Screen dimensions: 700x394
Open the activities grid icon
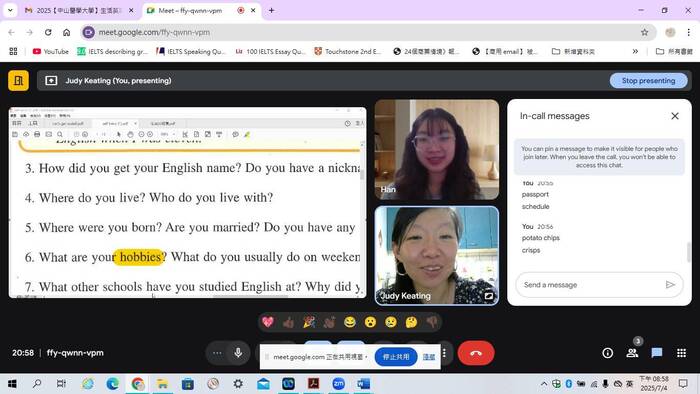point(681,353)
